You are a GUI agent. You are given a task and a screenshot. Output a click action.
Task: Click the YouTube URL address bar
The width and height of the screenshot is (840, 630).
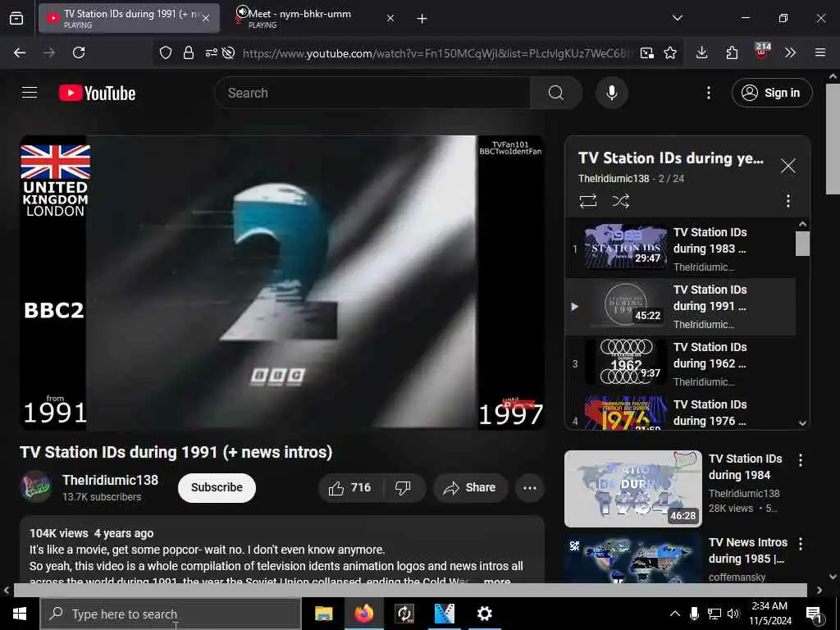coord(436,53)
